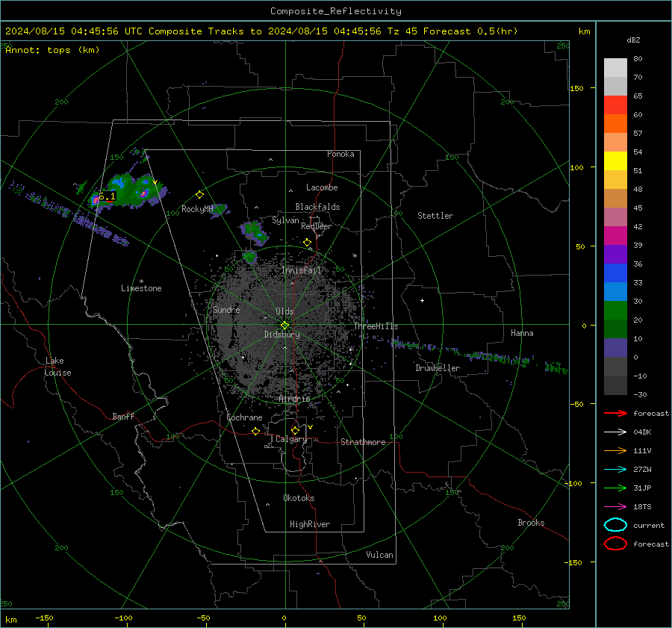The height and width of the screenshot is (628, 672).
Task: Click the yellow diamond marker above Calgary
Action: [295, 430]
